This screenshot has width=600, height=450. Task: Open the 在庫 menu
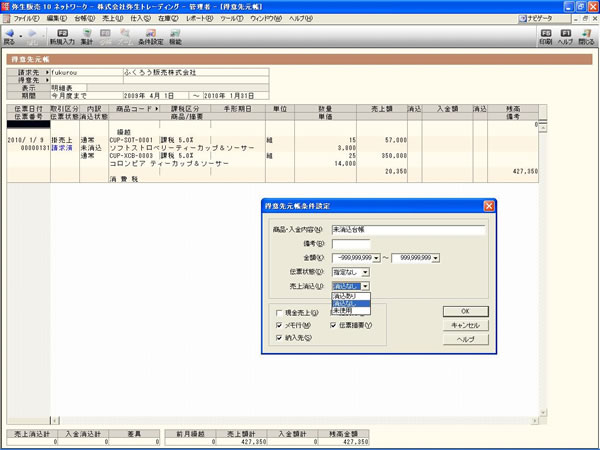pyautogui.click(x=168, y=18)
